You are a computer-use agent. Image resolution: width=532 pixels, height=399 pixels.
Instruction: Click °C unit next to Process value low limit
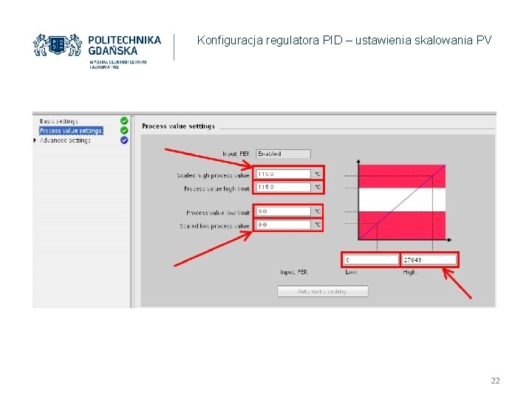click(318, 211)
